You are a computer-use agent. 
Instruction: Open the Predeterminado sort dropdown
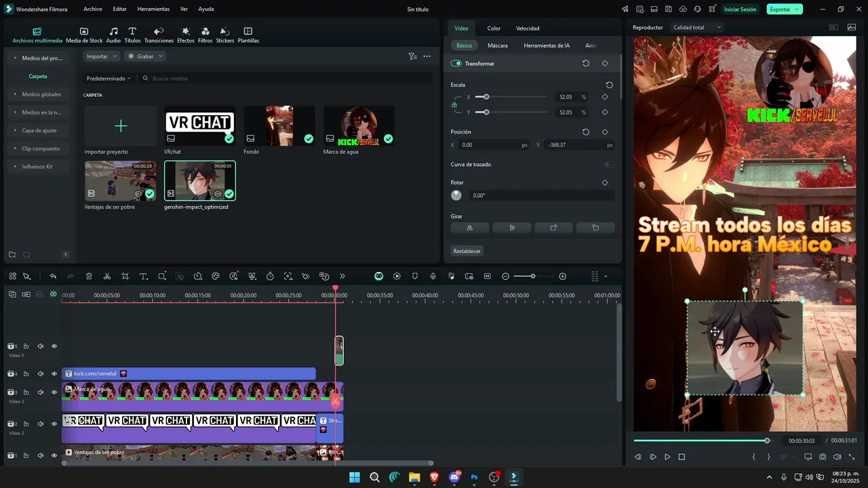108,79
